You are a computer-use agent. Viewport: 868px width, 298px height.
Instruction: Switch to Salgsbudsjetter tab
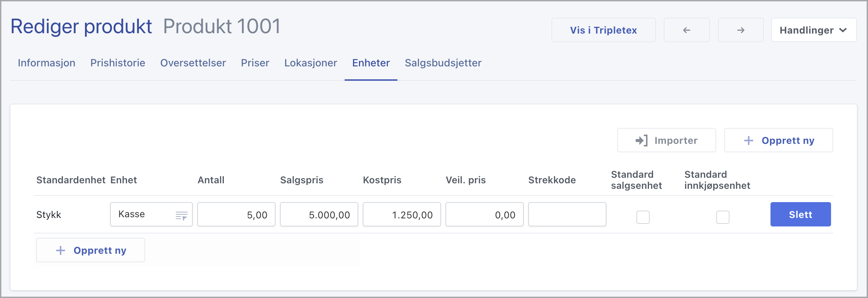443,63
